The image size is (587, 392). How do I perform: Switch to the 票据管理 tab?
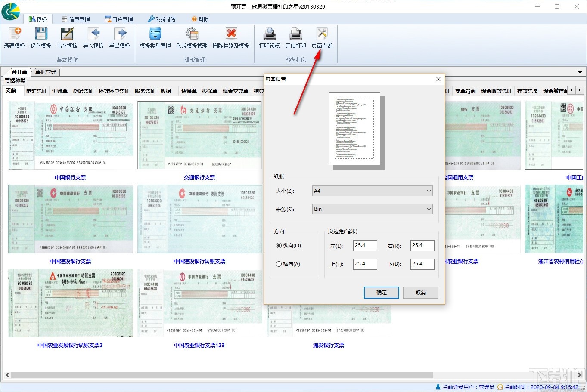(x=46, y=72)
